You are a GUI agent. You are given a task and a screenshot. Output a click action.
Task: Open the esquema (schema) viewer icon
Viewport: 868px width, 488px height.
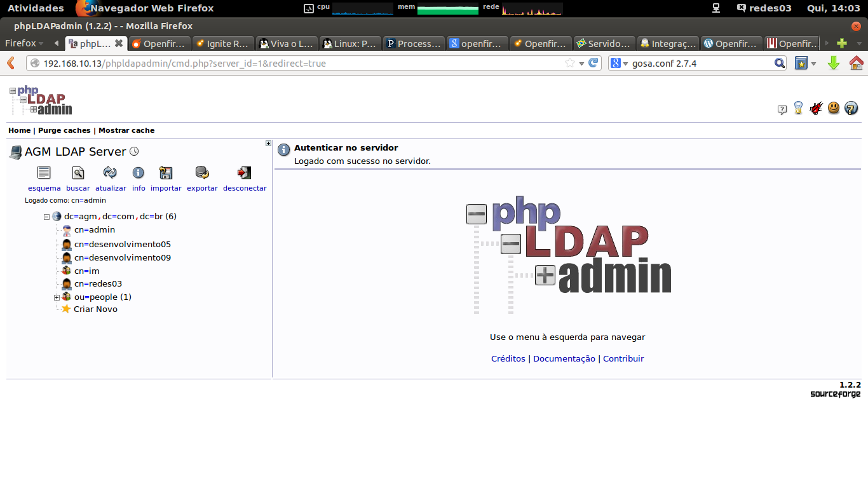(x=44, y=173)
